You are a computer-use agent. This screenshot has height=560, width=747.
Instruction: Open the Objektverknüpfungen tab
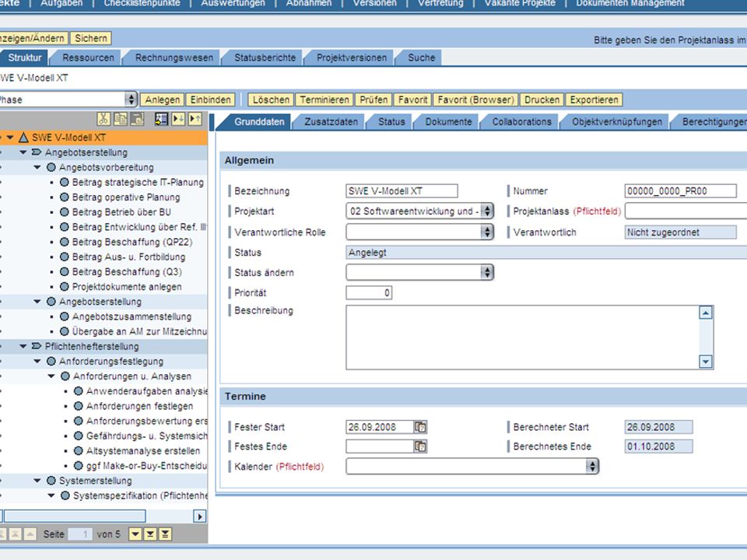point(617,122)
